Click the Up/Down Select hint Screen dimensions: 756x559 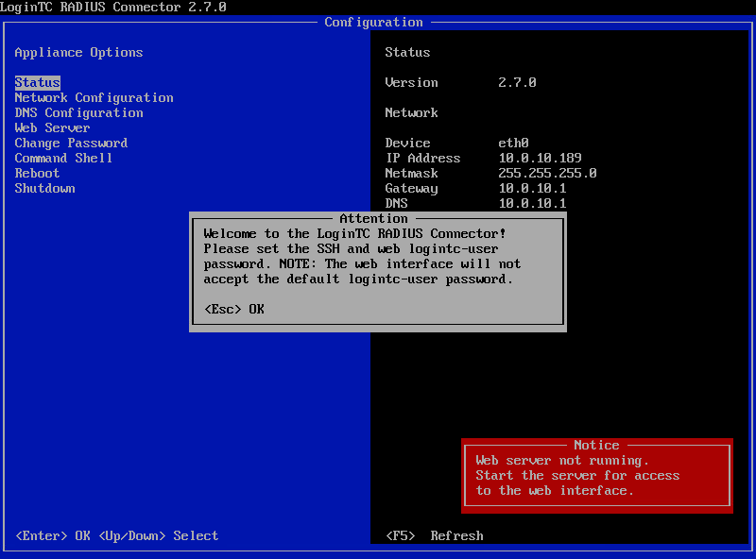pos(159,536)
